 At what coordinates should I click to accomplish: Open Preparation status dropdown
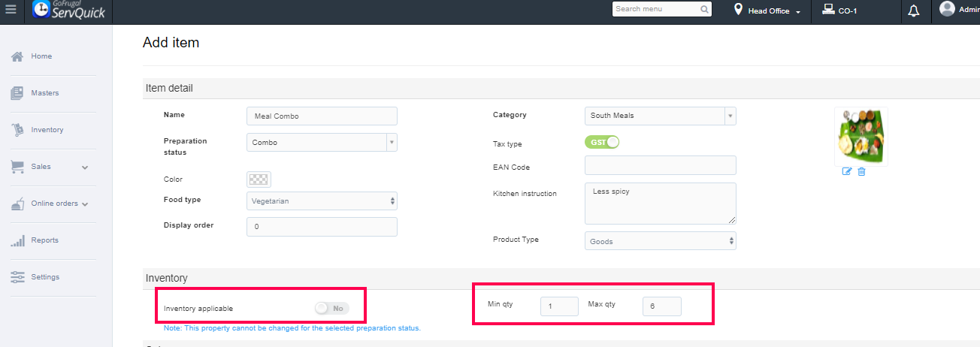(322, 143)
